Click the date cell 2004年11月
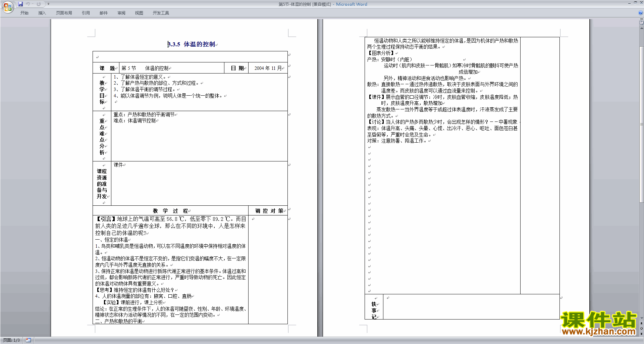This screenshot has height=344, width=644. [268, 68]
